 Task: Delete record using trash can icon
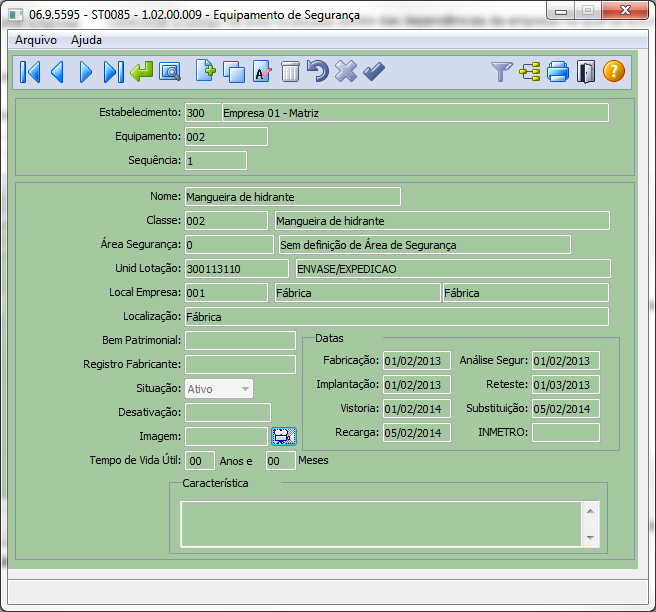(x=290, y=72)
